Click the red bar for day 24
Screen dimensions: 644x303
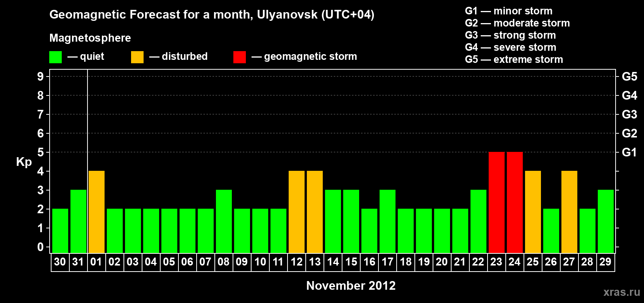coord(514,202)
